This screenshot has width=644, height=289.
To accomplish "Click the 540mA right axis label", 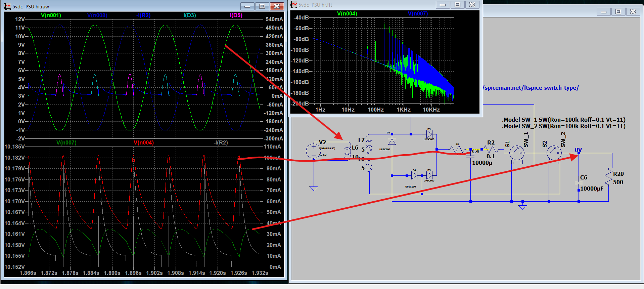I will click(274, 19).
